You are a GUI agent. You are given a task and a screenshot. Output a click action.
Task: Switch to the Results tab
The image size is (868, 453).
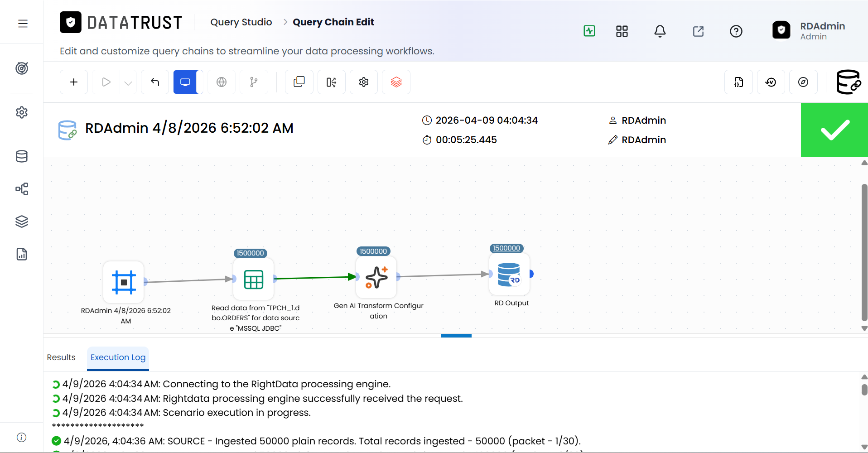61,357
